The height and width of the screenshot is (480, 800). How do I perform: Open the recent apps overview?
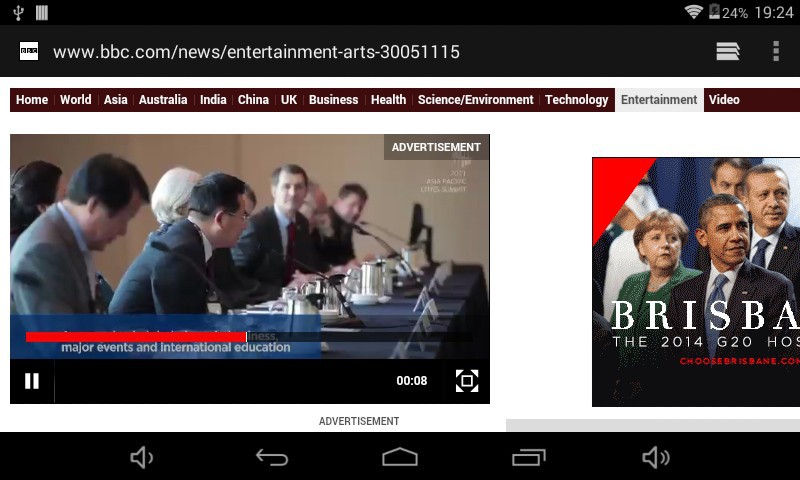[528, 457]
